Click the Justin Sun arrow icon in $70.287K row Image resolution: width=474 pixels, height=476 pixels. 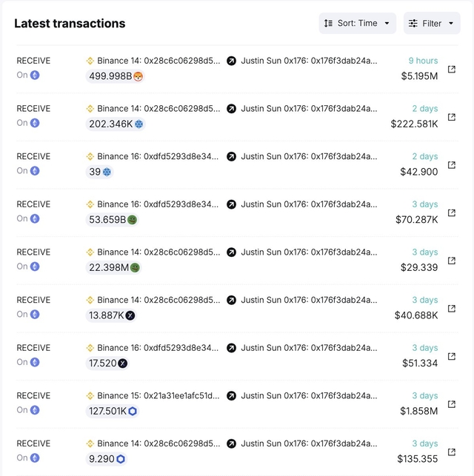tap(231, 204)
